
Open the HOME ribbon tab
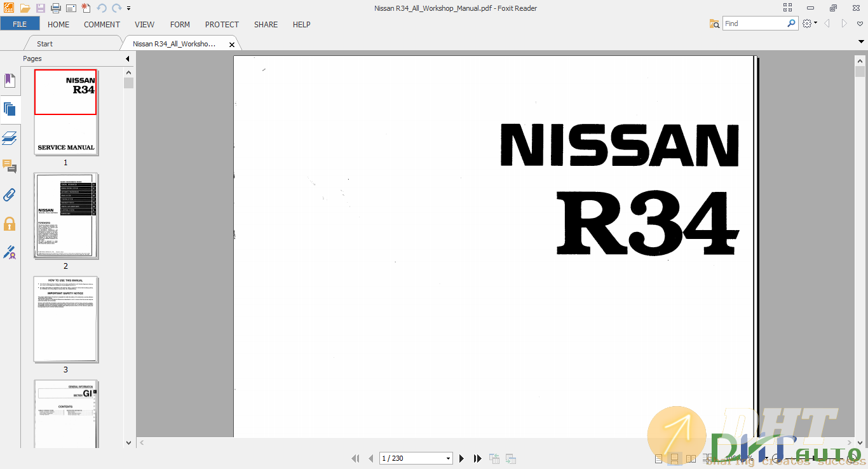click(58, 24)
